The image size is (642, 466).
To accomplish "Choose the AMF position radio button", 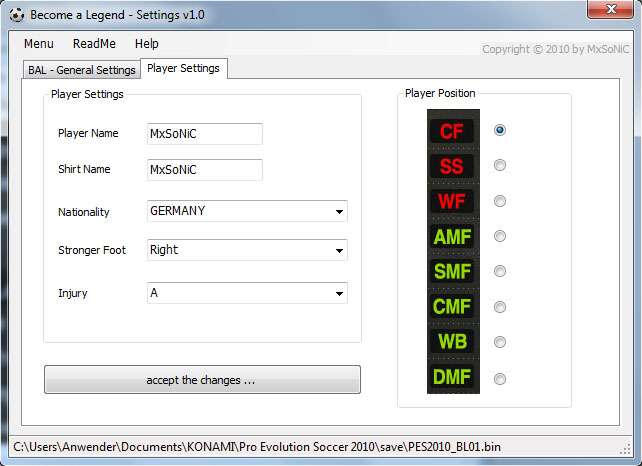I will tap(500, 236).
